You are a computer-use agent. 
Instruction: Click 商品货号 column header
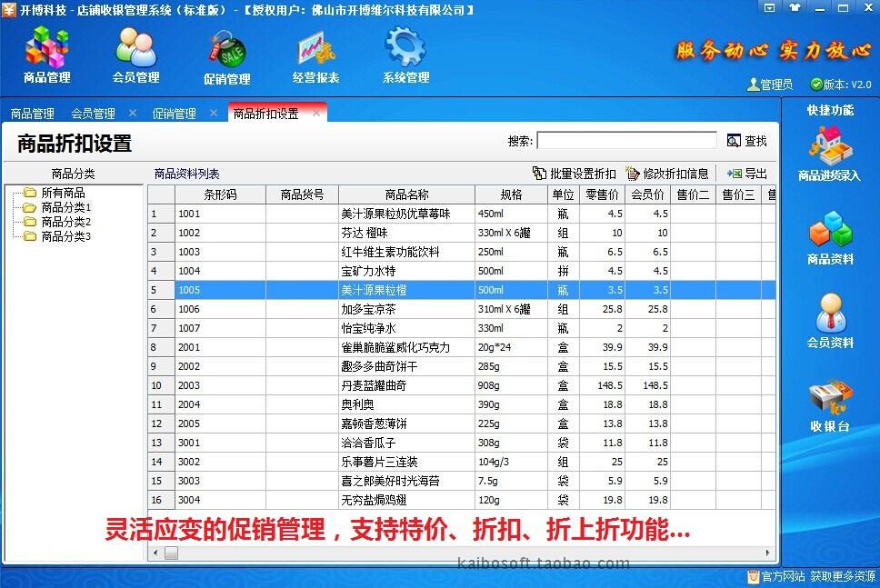coord(302,194)
